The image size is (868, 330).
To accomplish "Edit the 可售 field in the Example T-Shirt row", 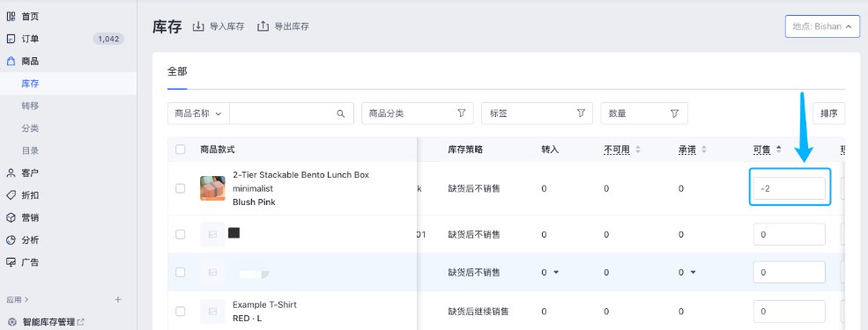I will click(790, 312).
